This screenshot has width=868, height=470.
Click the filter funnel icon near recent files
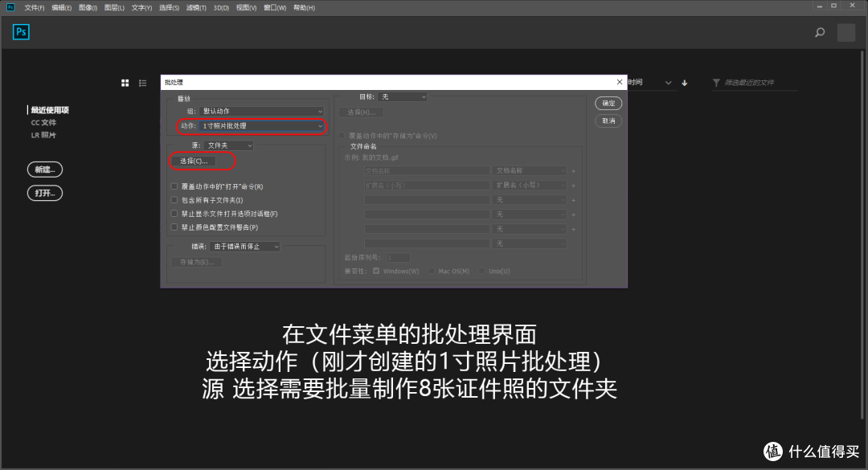(x=715, y=82)
